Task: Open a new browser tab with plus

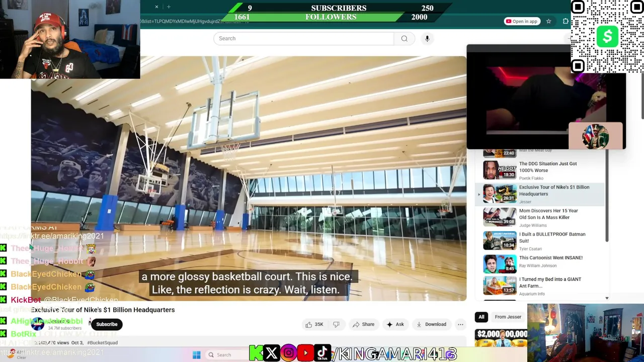Action: point(169,7)
